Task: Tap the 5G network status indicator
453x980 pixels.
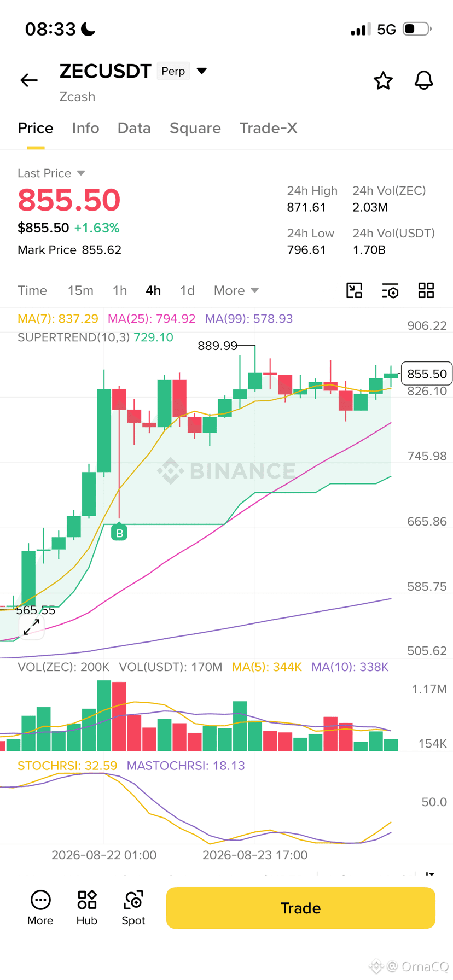Action: tap(387, 29)
